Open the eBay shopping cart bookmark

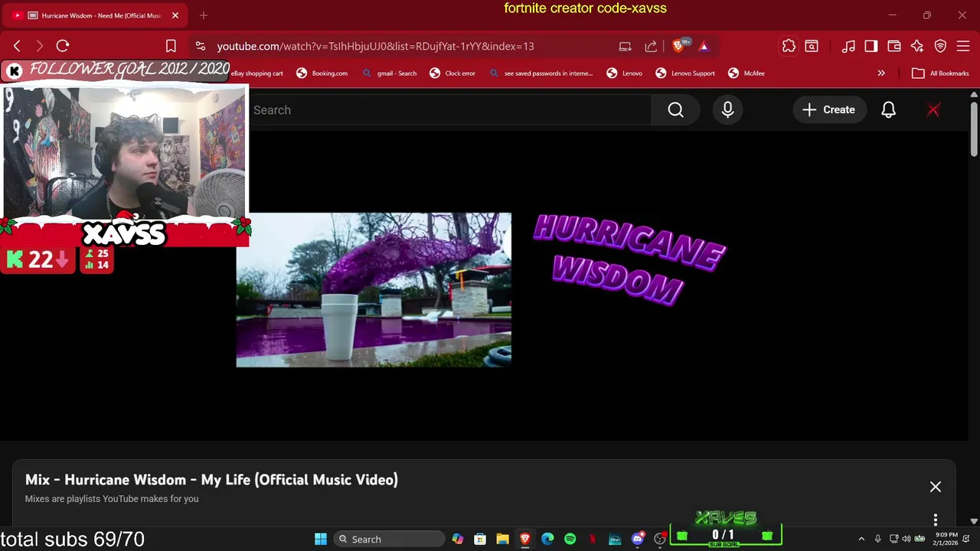[x=258, y=73]
